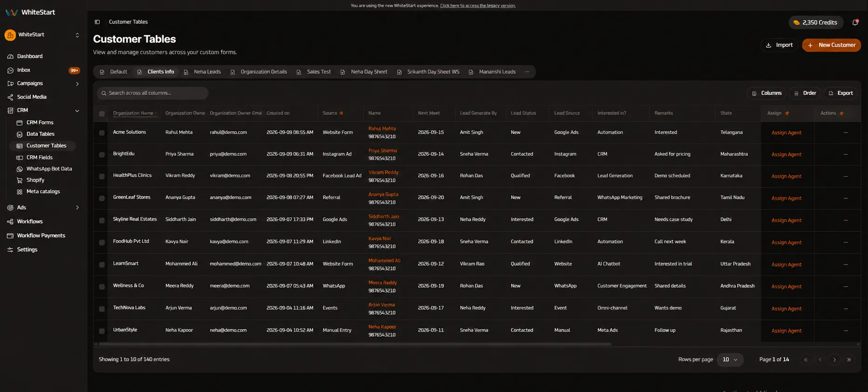Click the Import button

(779, 45)
